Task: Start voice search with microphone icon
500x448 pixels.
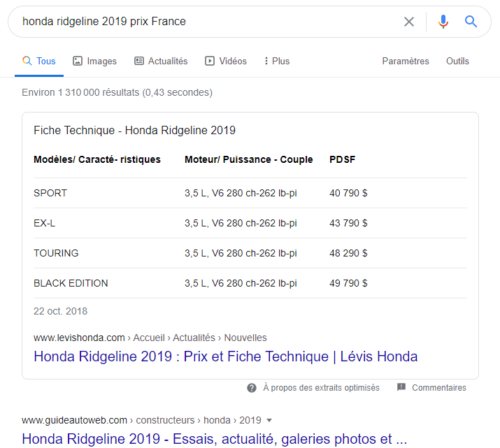Action: (x=443, y=22)
